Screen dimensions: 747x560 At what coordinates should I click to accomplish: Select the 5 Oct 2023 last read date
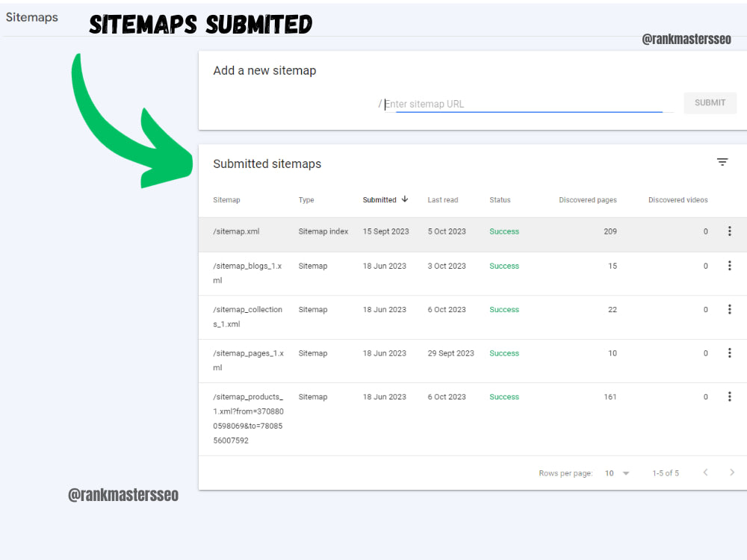pos(447,231)
